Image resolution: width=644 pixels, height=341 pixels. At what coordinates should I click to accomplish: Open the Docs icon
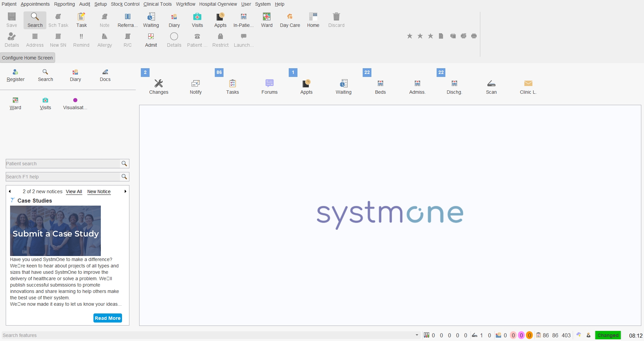(x=105, y=75)
